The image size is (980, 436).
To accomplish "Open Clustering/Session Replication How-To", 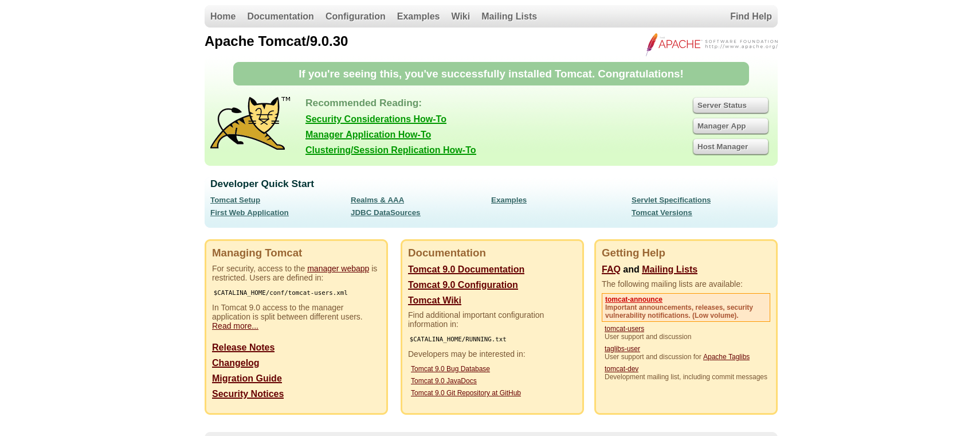I will tap(390, 150).
